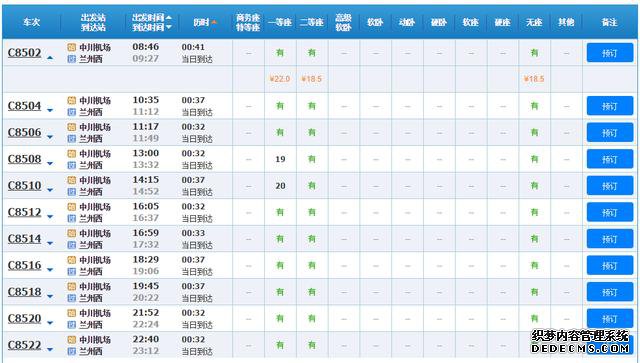Select second class price ¥18.5

pos(311,79)
